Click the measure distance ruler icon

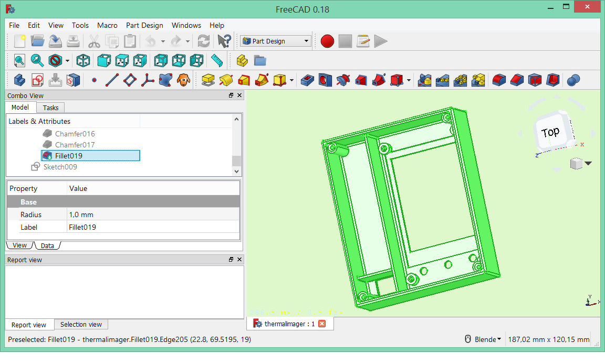(x=217, y=60)
